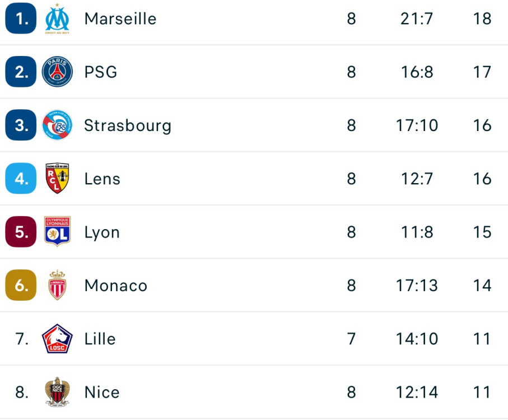Click the light blue rank 4 badge
The height and width of the screenshot is (420, 508).
[x=21, y=179]
